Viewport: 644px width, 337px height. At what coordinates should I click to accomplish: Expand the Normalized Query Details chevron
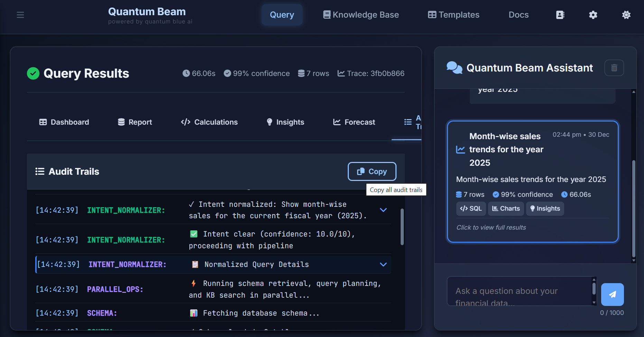383,264
